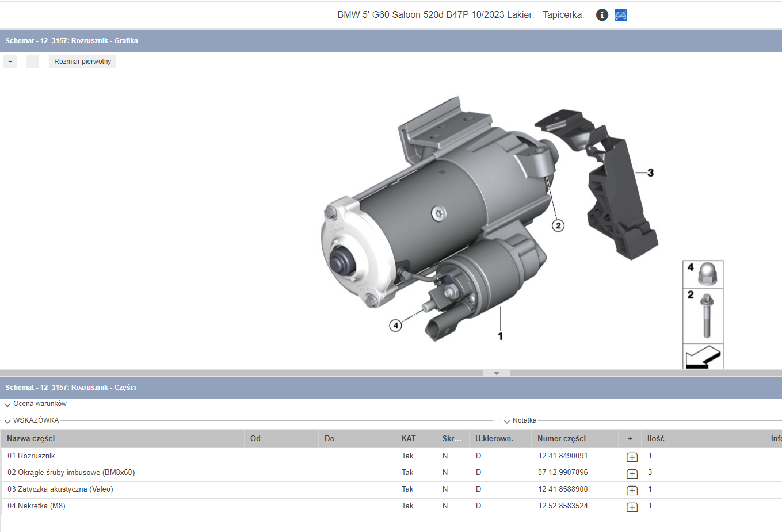Zoom in diagram with plus button
The width and height of the screenshot is (782, 532).
10,62
